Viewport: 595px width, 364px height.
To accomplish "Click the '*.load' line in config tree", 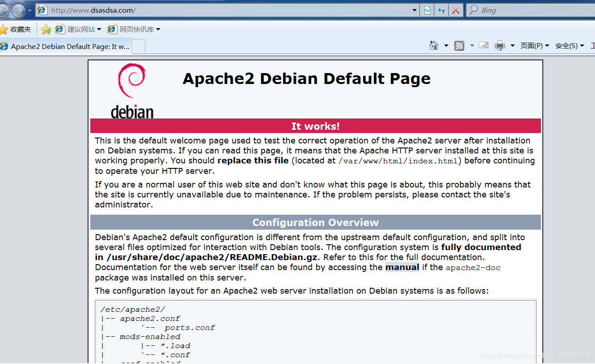I will coord(175,346).
